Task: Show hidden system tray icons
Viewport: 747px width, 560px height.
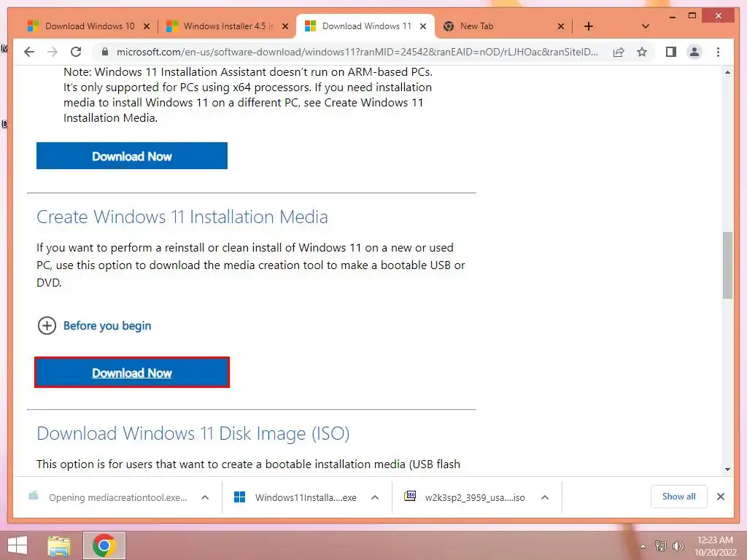Action: point(643,546)
